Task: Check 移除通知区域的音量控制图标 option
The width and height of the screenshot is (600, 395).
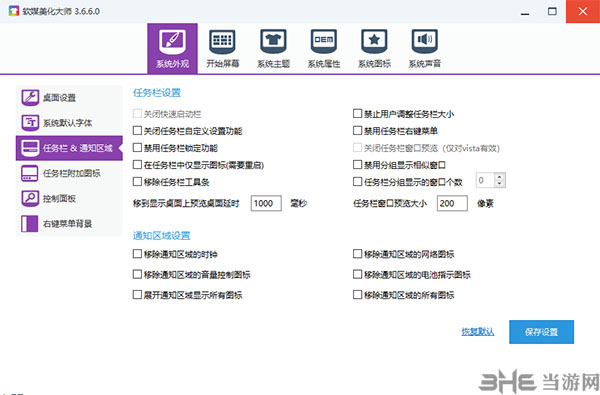Action: 137,274
